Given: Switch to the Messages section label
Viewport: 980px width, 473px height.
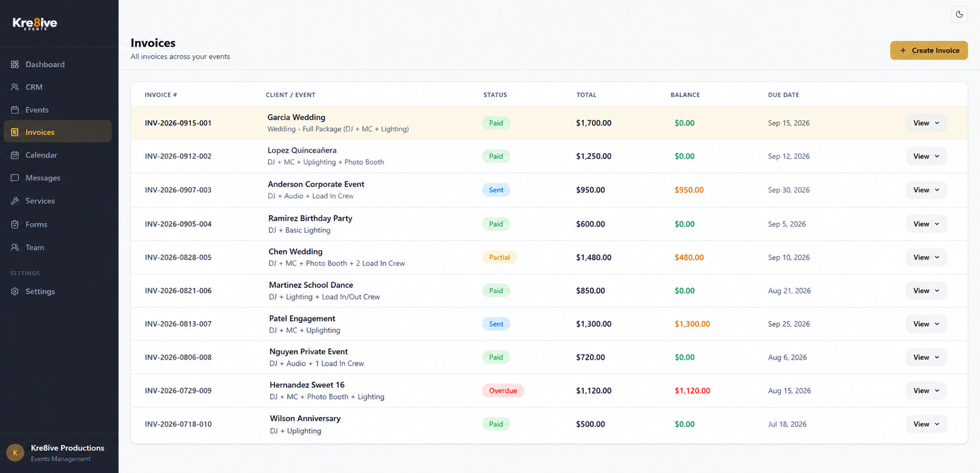Looking at the screenshot, I should [43, 178].
